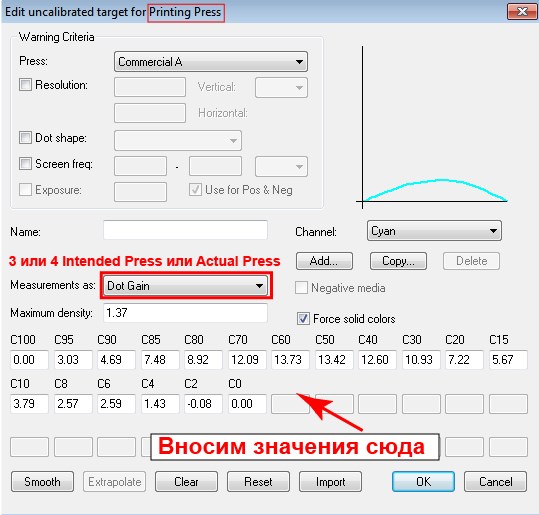Click the C4 value field 1.43
539x515 pixels.
click(160, 404)
